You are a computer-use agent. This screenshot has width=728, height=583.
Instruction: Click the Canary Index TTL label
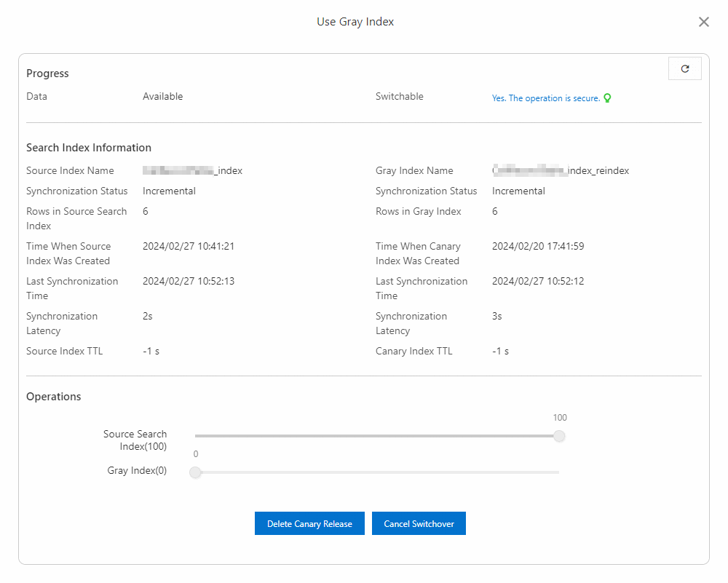(414, 351)
